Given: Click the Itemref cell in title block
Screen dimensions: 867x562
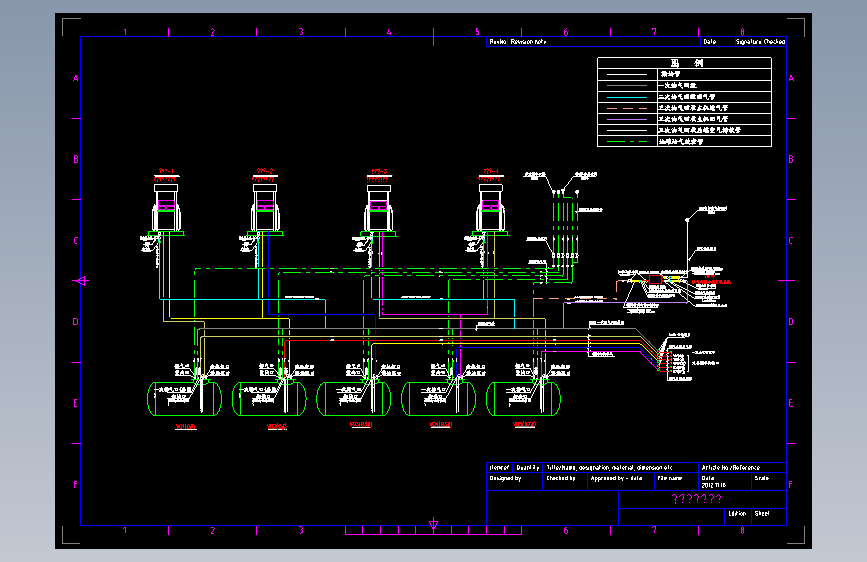Looking at the screenshot, I should [499, 468].
